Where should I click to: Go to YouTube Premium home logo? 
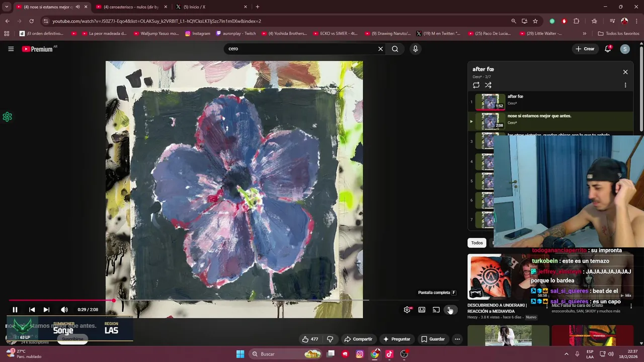(x=37, y=49)
